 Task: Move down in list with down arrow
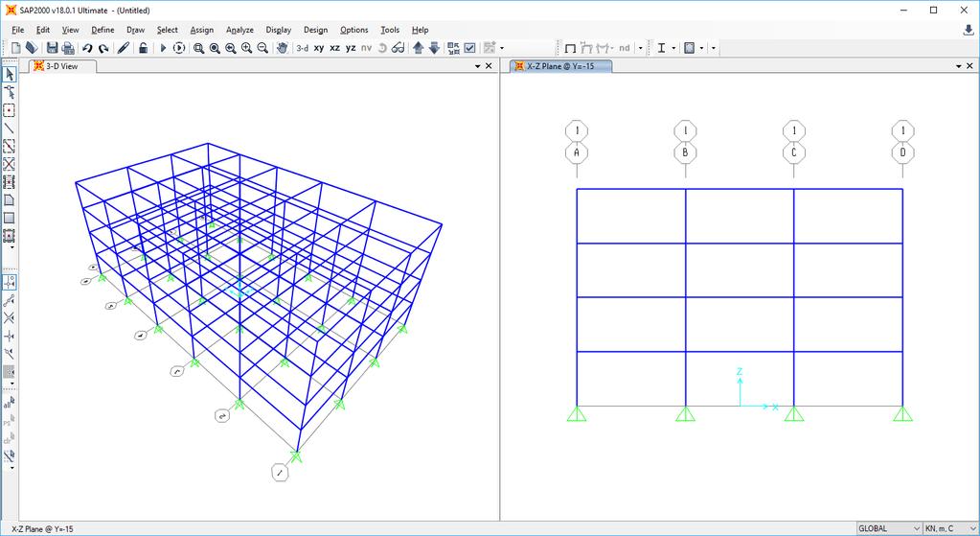[434, 48]
